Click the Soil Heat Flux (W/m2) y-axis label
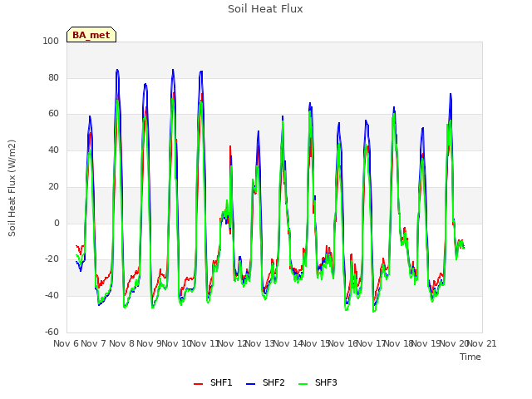 pos(12,188)
